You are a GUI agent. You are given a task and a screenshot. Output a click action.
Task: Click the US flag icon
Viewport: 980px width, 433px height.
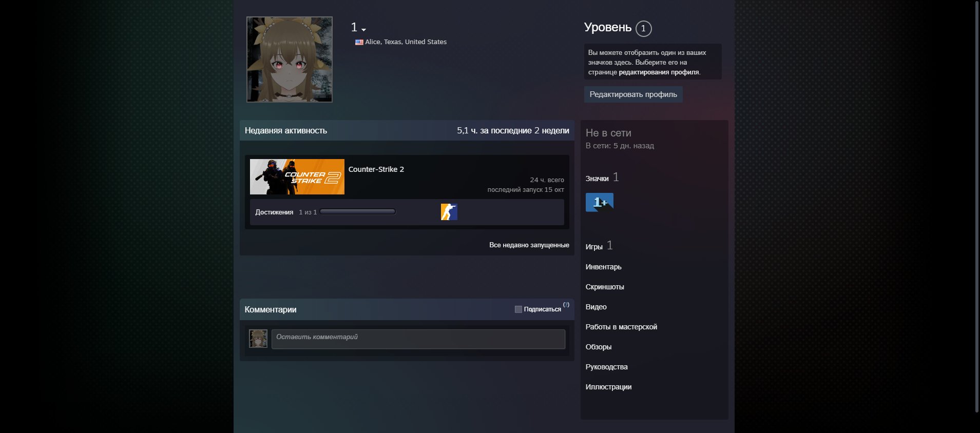click(359, 42)
